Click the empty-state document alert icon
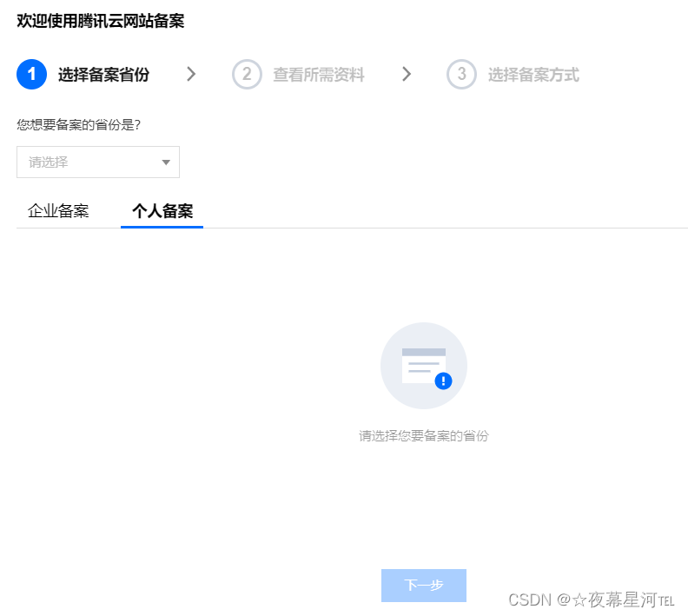This screenshot has width=688, height=616. [x=423, y=366]
